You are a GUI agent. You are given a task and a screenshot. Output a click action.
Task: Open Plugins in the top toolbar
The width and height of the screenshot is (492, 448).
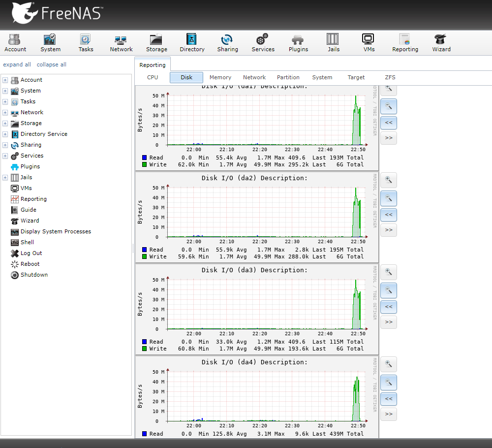tap(298, 43)
